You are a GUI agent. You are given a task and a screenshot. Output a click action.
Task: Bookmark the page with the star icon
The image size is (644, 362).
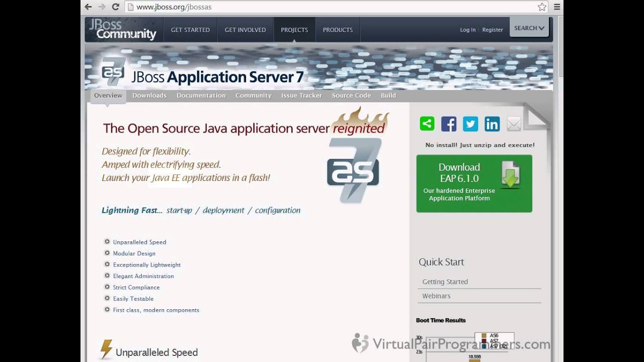pos(542,7)
